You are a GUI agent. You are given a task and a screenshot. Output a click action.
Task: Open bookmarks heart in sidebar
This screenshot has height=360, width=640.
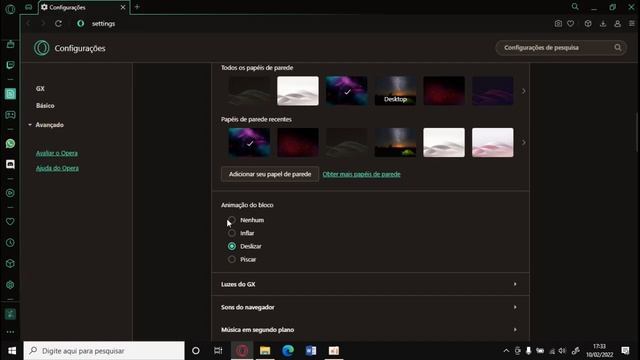[10, 222]
